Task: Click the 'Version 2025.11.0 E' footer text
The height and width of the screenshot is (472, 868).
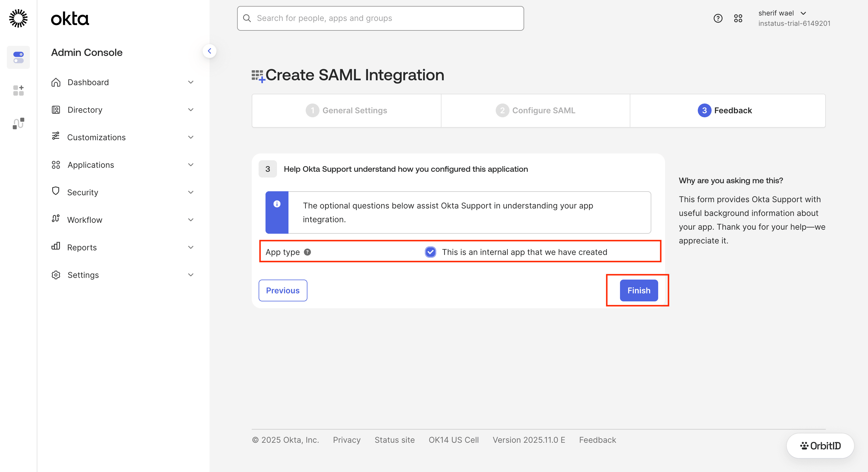Action: (529, 440)
